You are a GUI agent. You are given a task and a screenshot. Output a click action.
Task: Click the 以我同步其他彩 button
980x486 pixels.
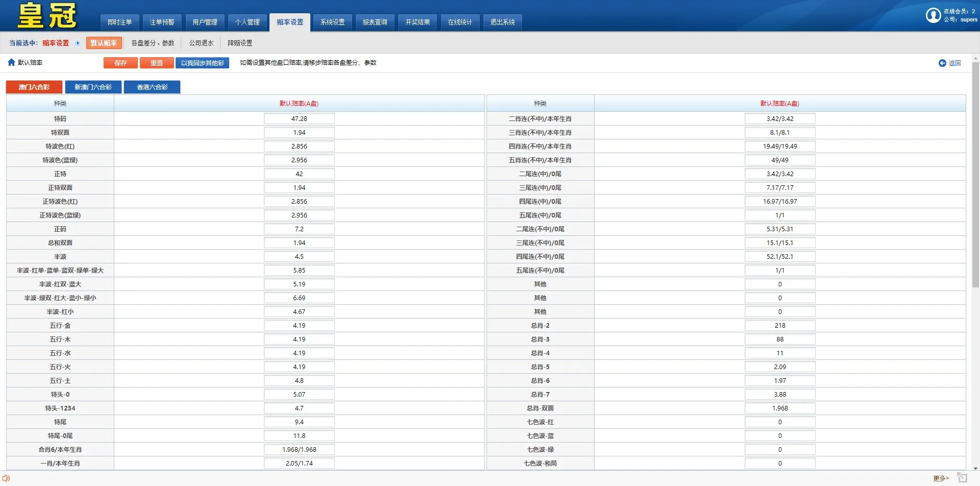tap(202, 63)
